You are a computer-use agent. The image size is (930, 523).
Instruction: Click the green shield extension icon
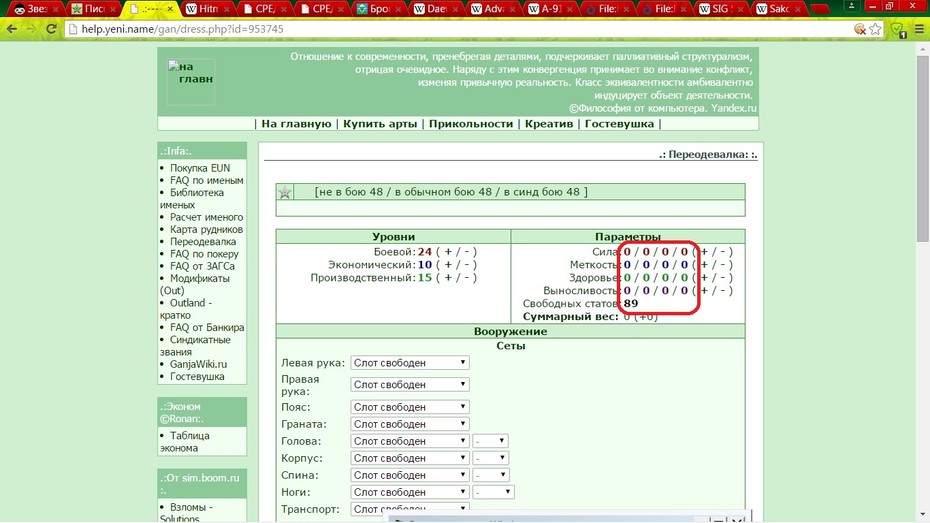(897, 29)
